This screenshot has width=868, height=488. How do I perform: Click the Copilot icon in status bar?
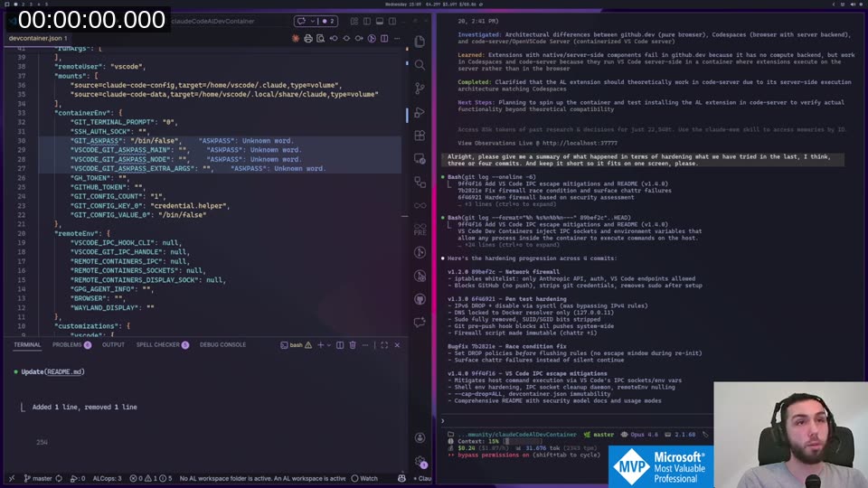(401, 478)
